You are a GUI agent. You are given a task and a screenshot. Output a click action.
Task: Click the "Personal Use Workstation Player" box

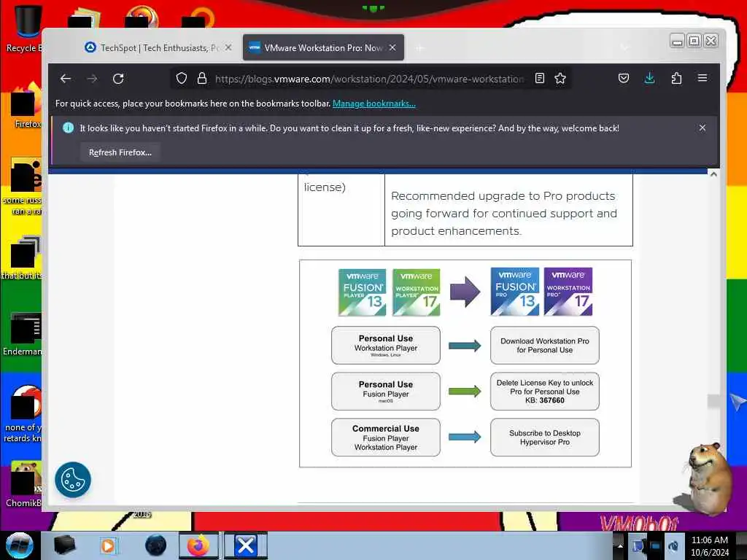pyautogui.click(x=386, y=345)
